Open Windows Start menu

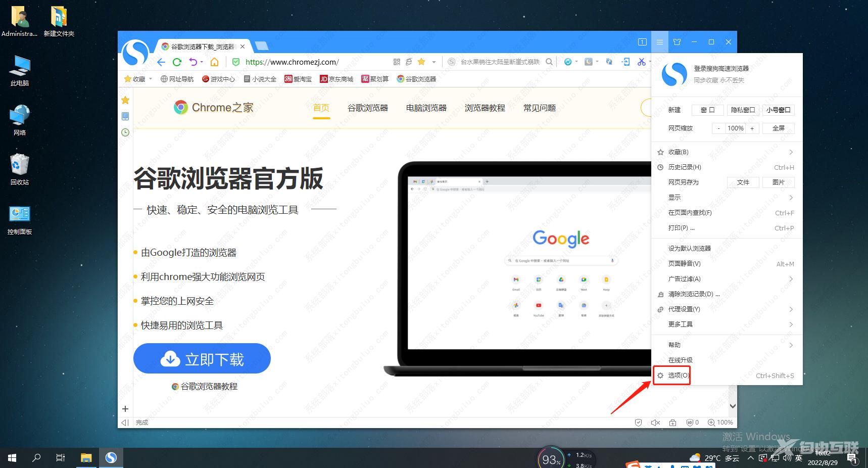tap(12, 458)
